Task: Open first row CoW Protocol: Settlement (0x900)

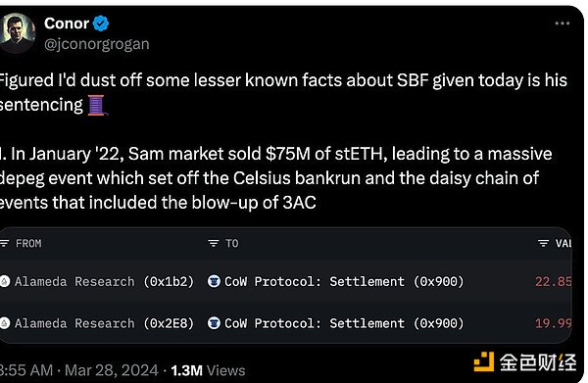Action: pyautogui.click(x=344, y=281)
